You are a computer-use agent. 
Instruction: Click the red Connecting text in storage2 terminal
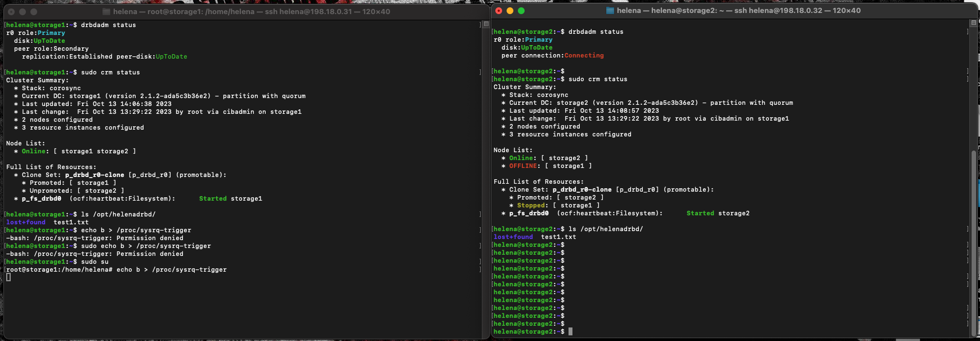click(584, 55)
